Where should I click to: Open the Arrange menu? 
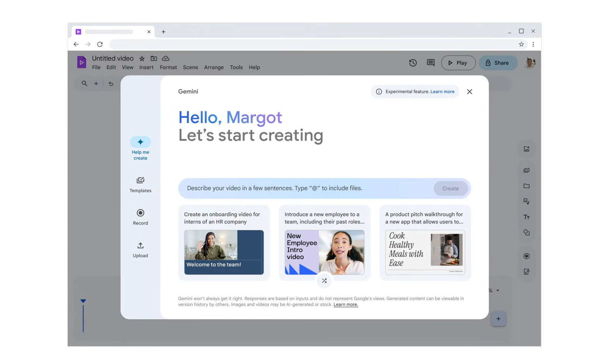[x=214, y=67]
